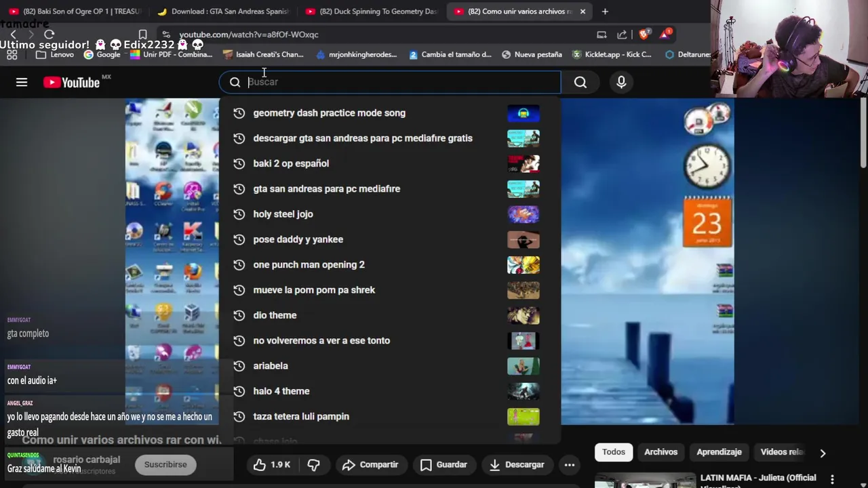
Task: Switch to Download GTA San Andreas tab
Action: point(223,12)
